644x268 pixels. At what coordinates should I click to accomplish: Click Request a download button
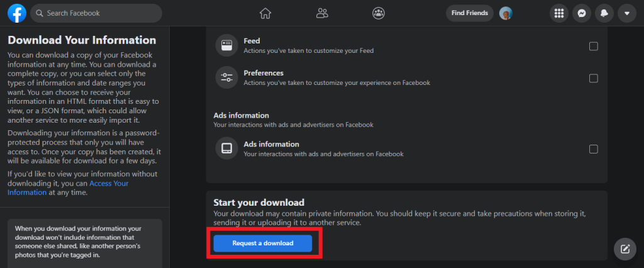(x=263, y=243)
